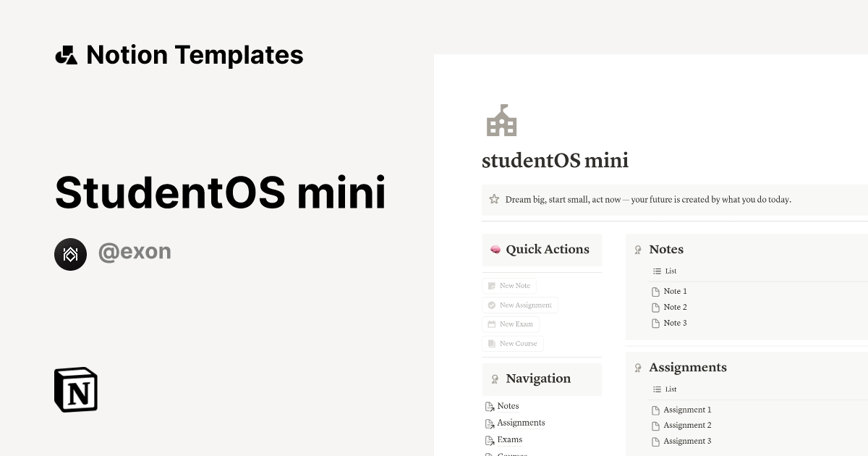This screenshot has height=456, width=868.
Task: Click the studentOS mini page title
Action: (x=556, y=160)
